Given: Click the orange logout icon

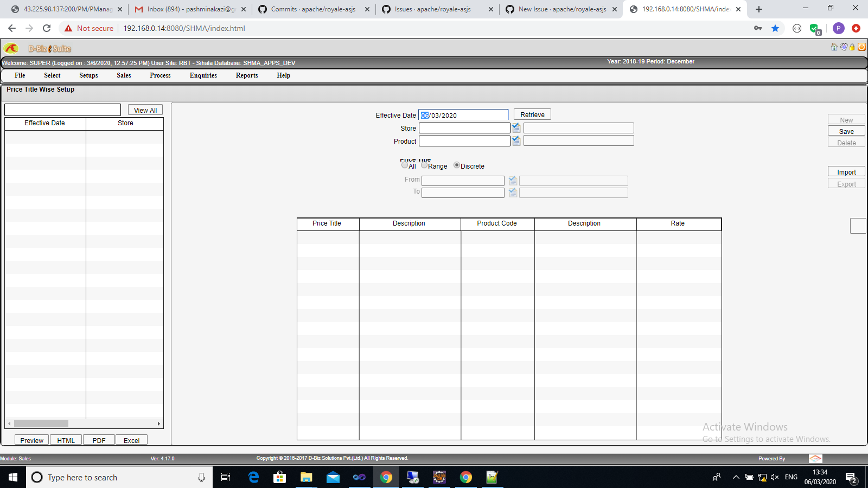Looking at the screenshot, I should [x=861, y=47].
